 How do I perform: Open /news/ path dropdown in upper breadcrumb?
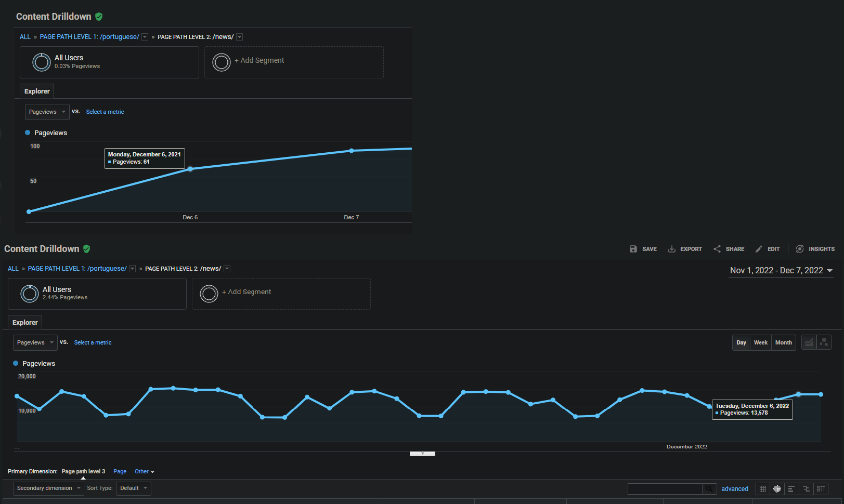pos(240,37)
